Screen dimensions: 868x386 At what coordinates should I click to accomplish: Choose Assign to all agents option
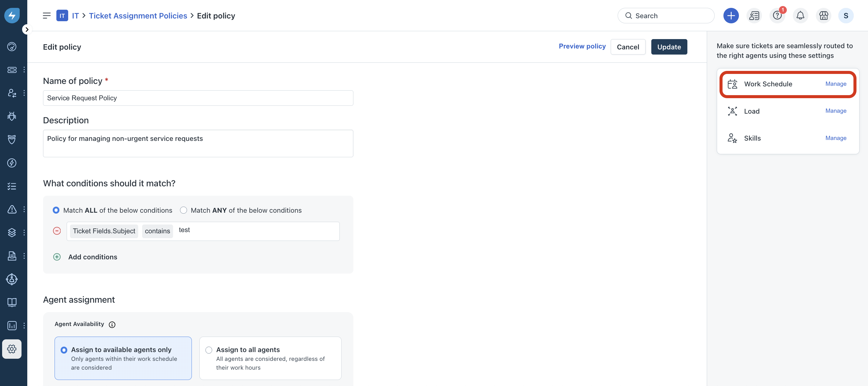point(209,350)
